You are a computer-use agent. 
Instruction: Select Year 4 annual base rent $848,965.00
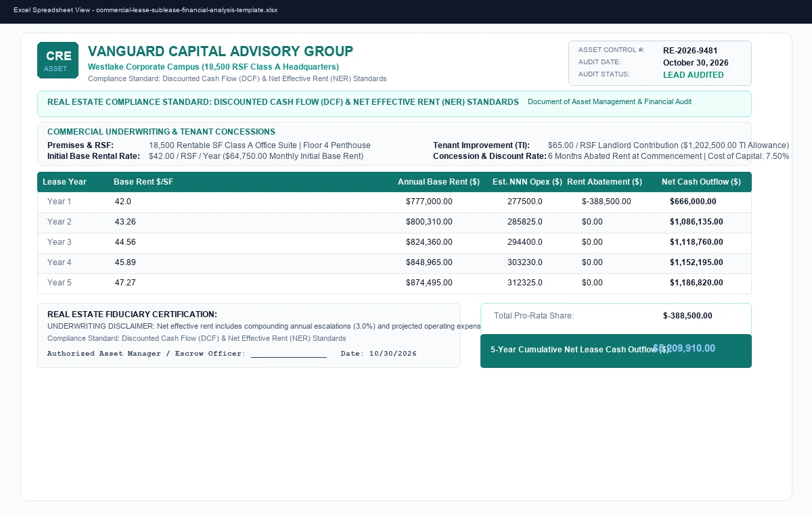[x=429, y=262]
